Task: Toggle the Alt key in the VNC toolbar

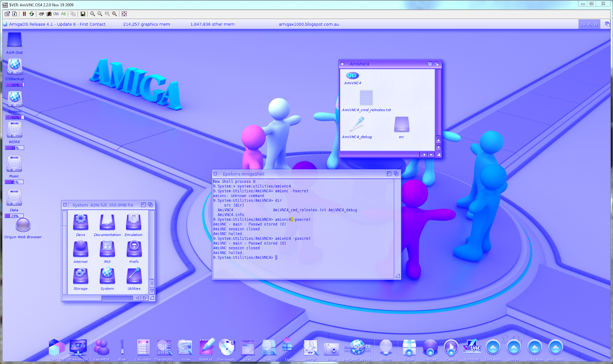Action: click(x=63, y=14)
